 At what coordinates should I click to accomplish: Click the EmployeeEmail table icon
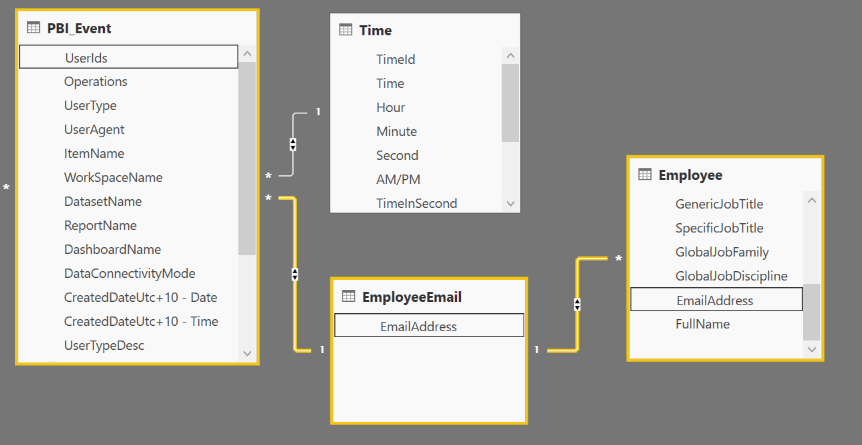pyautogui.click(x=348, y=296)
